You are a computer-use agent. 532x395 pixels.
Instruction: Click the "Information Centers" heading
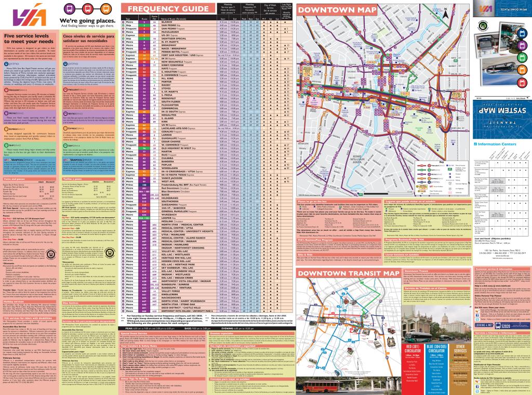point(497,144)
